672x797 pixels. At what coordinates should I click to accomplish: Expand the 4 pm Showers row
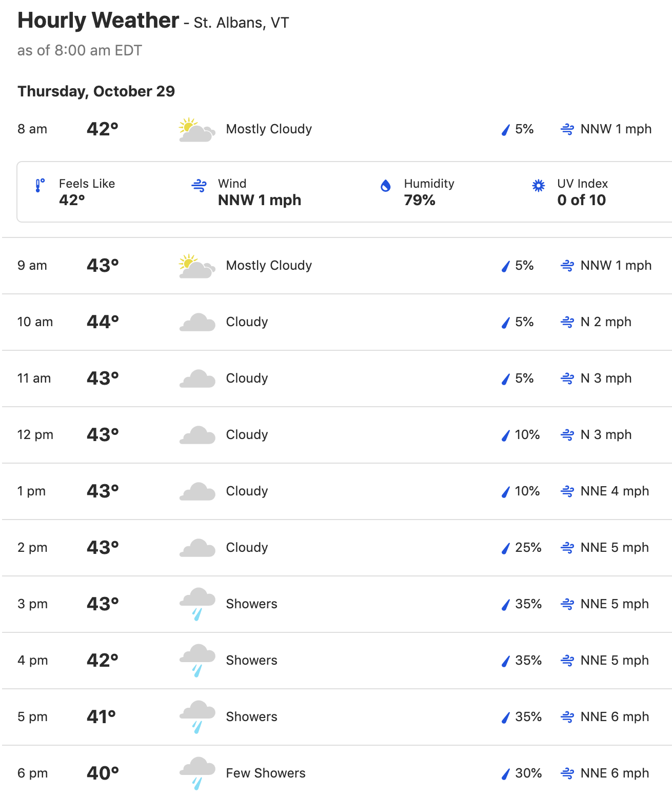337,661
